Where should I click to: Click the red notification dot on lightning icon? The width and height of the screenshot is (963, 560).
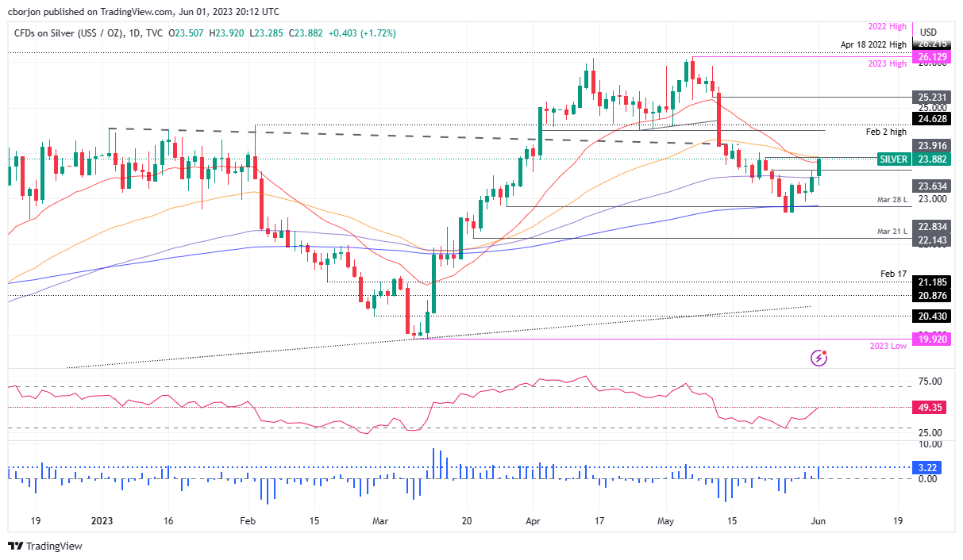[826, 352]
